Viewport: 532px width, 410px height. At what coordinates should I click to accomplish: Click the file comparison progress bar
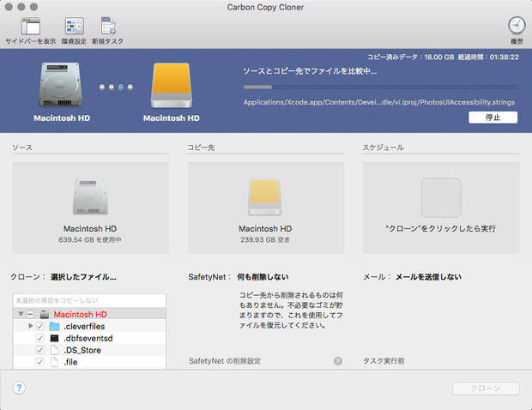coord(381,87)
